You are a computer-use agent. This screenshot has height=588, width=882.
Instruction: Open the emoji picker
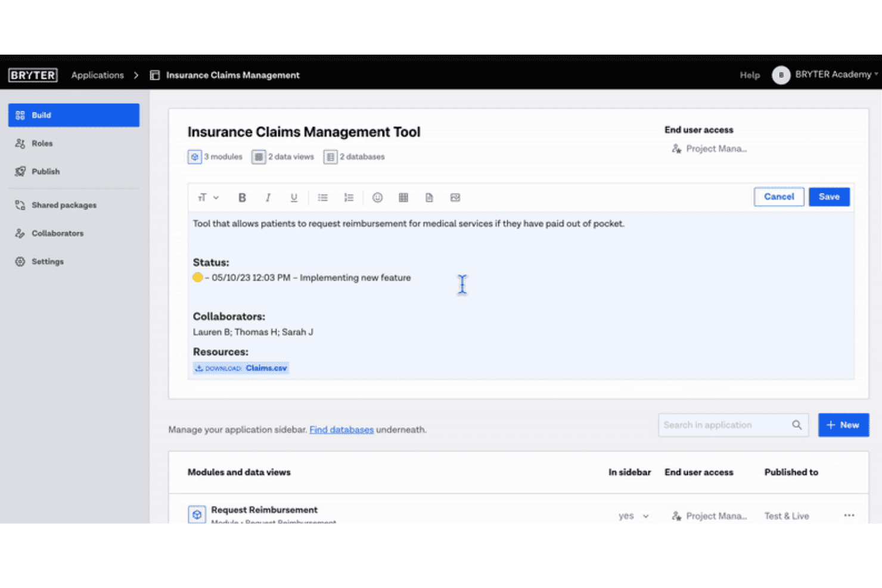[x=377, y=198]
